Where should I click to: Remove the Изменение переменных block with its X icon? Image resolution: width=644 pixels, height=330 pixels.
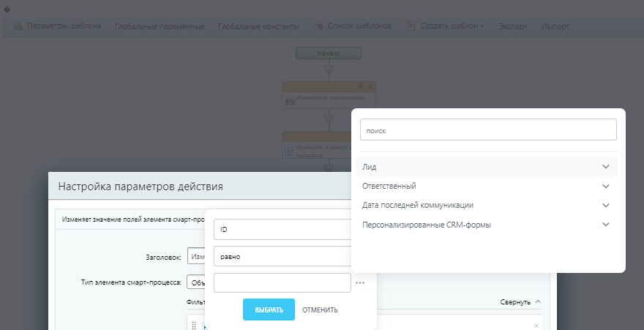coord(370,87)
